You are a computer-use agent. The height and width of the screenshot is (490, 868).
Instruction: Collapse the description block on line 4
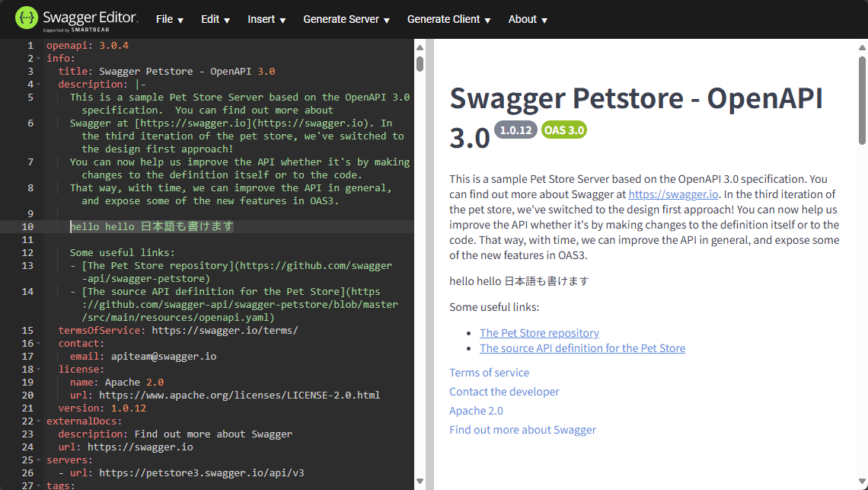point(39,84)
